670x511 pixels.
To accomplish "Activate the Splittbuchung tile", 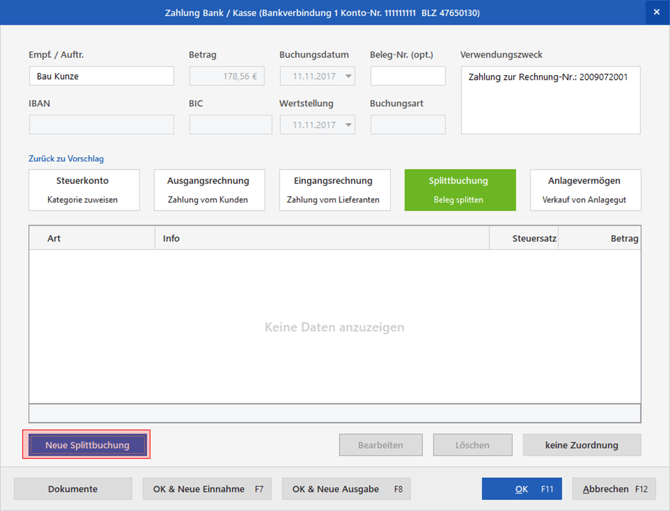I will tap(459, 190).
